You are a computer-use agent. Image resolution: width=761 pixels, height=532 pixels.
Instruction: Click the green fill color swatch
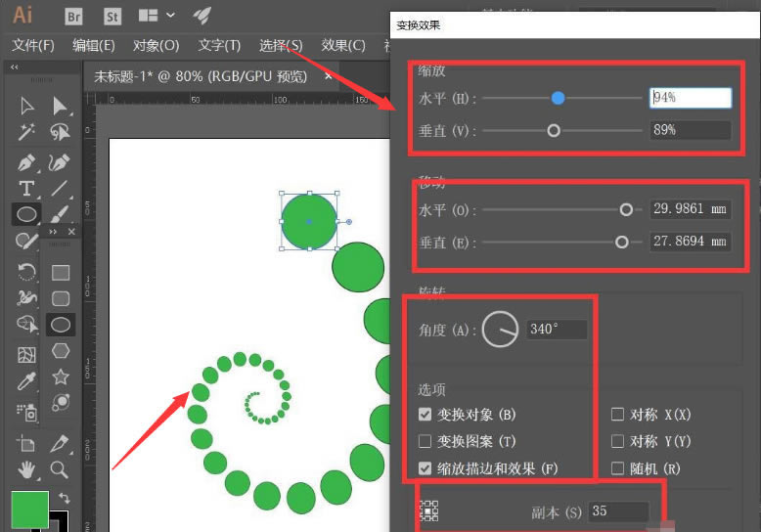pyautogui.click(x=29, y=510)
